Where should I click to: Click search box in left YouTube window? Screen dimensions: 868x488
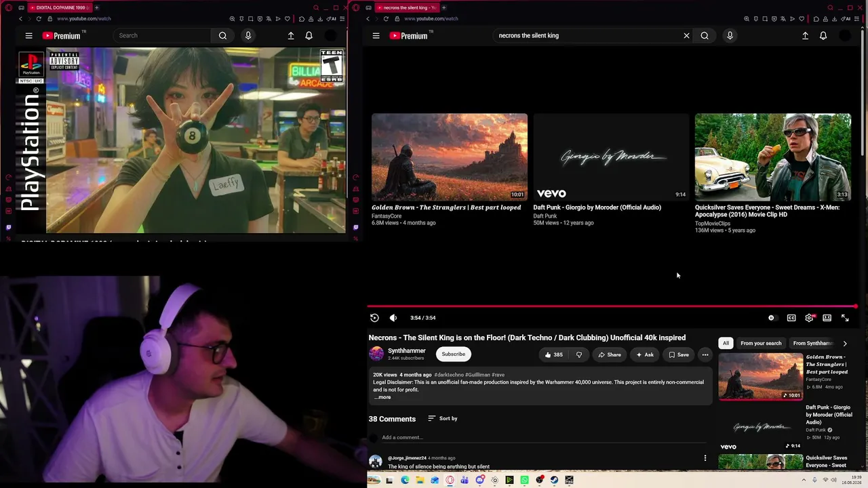point(163,36)
